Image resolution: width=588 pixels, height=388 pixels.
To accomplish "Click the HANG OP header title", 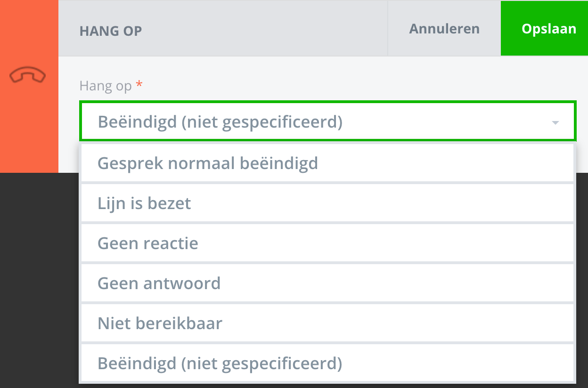I will 111,31.
